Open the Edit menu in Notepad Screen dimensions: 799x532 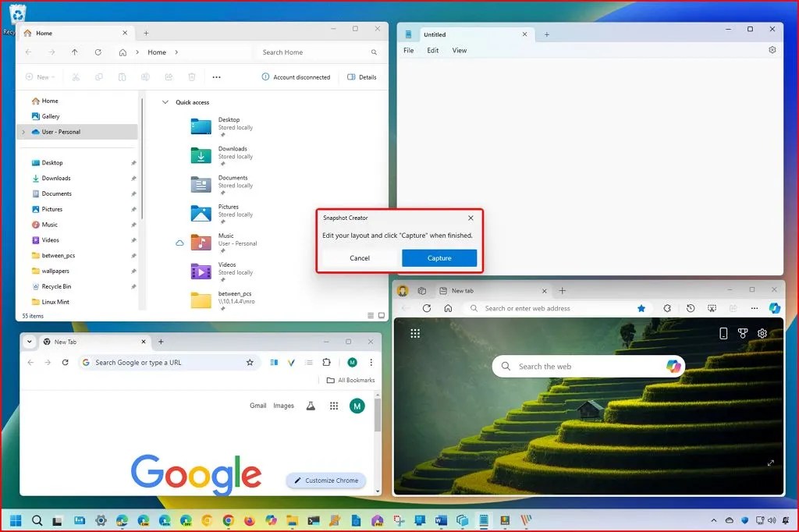click(432, 51)
